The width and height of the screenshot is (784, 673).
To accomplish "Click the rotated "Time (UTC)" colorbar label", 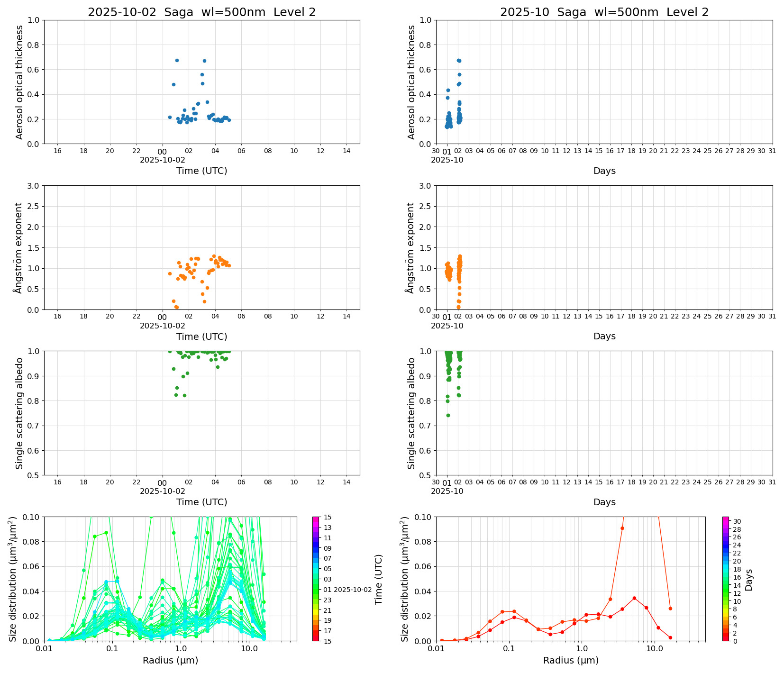I will tap(378, 579).
